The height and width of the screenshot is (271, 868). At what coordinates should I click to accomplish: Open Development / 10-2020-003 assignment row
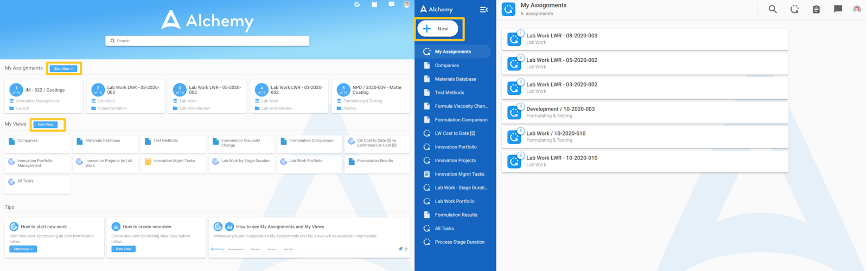click(x=645, y=112)
